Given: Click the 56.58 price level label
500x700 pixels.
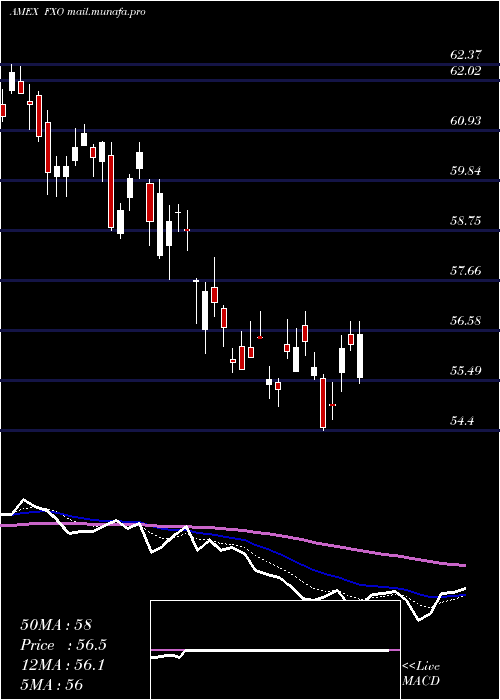Looking at the screenshot, I should point(466,320).
